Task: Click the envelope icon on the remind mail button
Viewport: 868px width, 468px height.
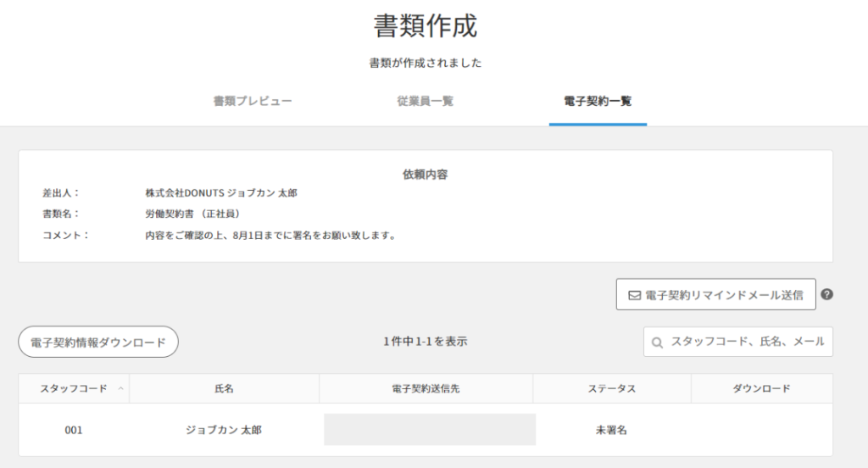Action: (x=634, y=296)
